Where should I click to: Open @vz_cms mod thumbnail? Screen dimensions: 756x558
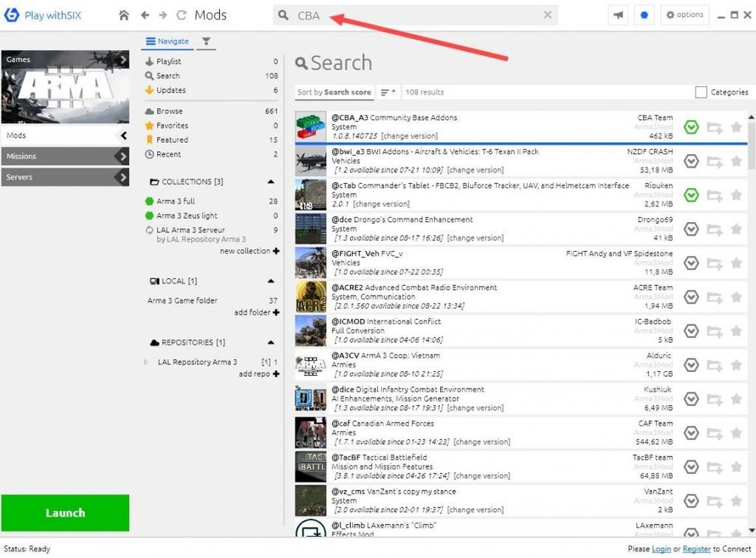(311, 501)
